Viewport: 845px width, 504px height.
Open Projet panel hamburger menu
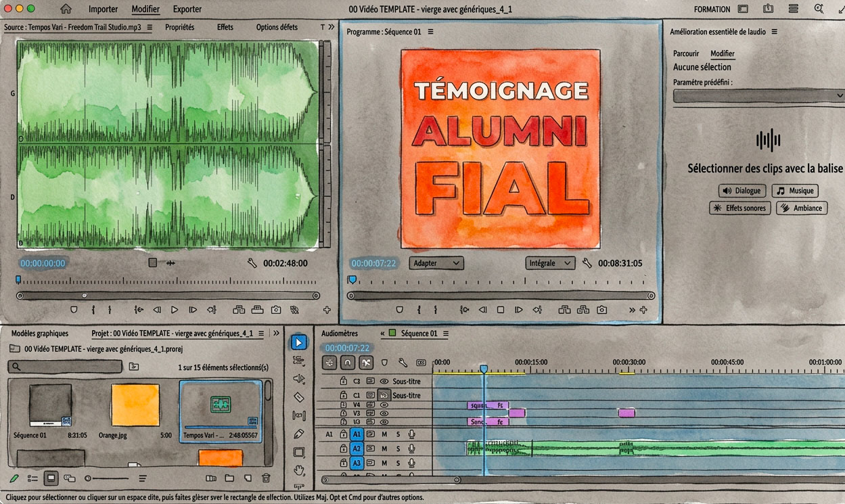click(x=261, y=334)
